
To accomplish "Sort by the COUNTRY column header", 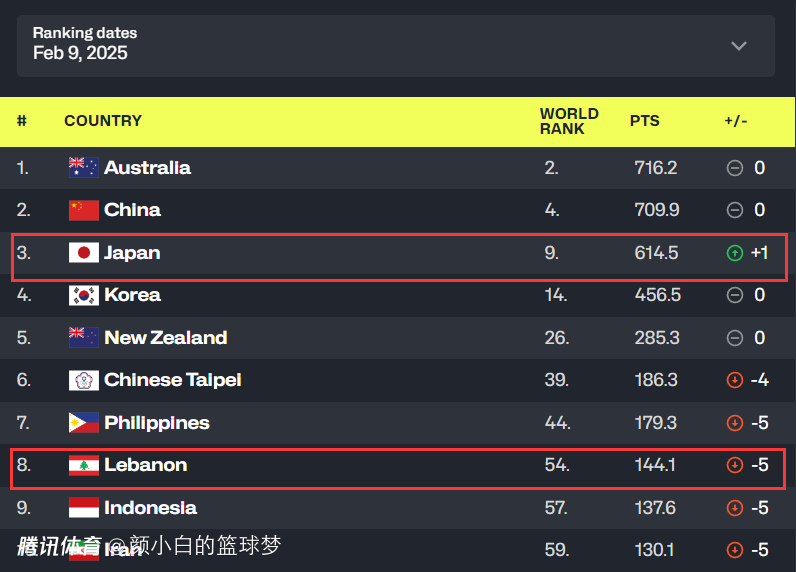I will pos(103,121).
